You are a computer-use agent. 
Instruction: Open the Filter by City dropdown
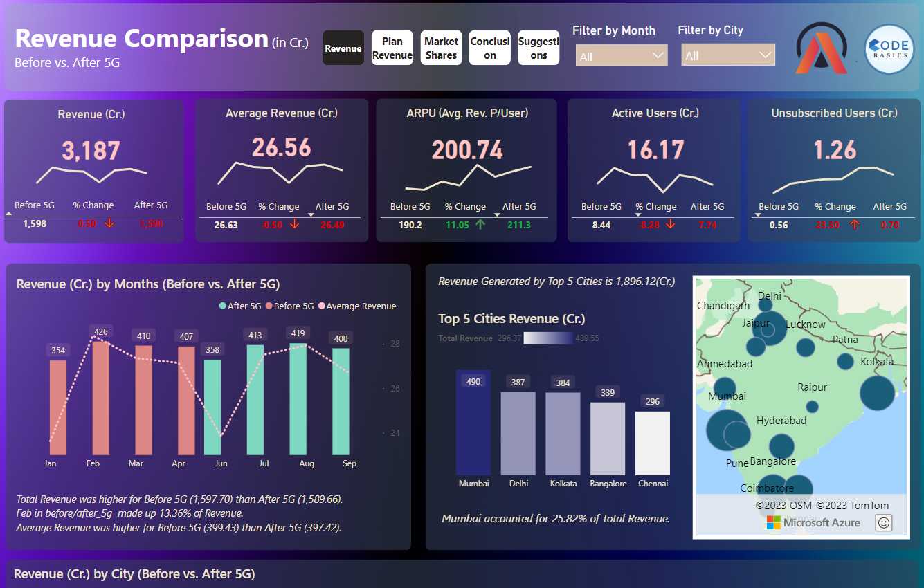pos(727,56)
